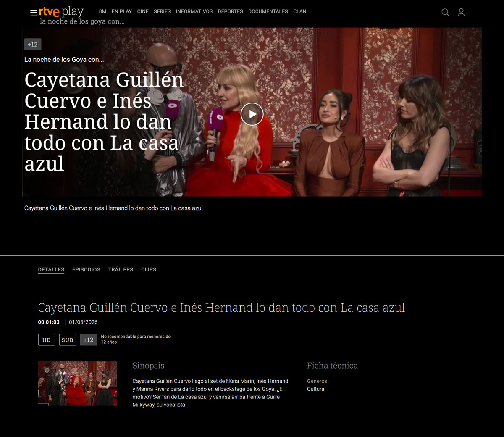Viewport: 504px width, 437px height.
Task: Click the +12 badge beside HD and SUB
Action: (x=88, y=340)
